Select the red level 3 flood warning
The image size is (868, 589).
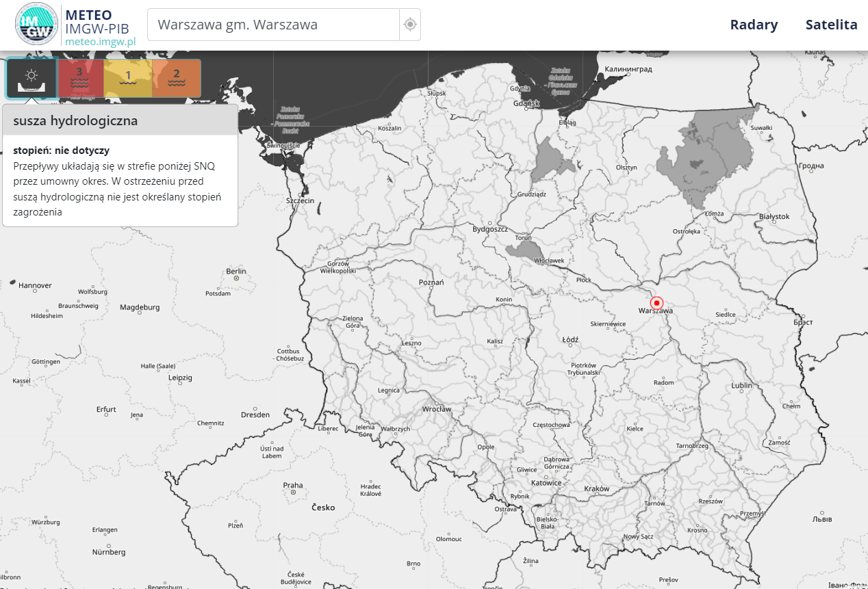[80, 78]
